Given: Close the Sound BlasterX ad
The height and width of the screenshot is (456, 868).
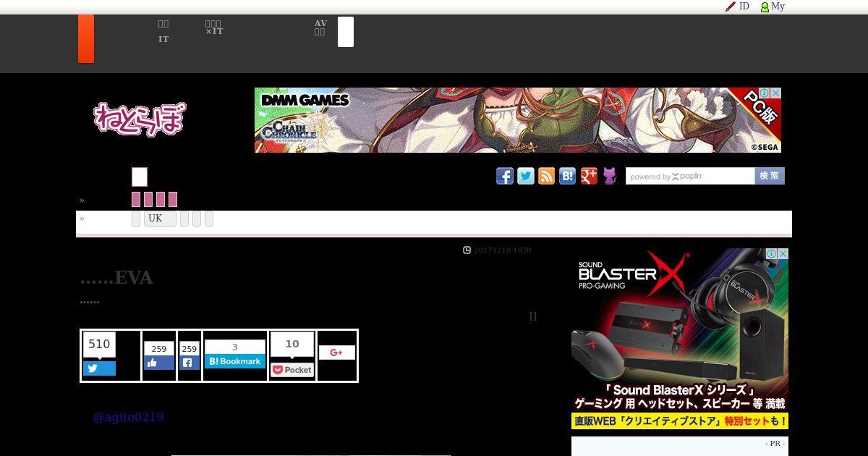Looking at the screenshot, I should (x=783, y=254).
